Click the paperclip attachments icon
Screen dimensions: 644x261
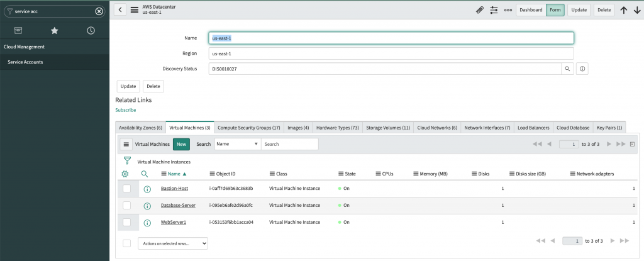point(480,10)
